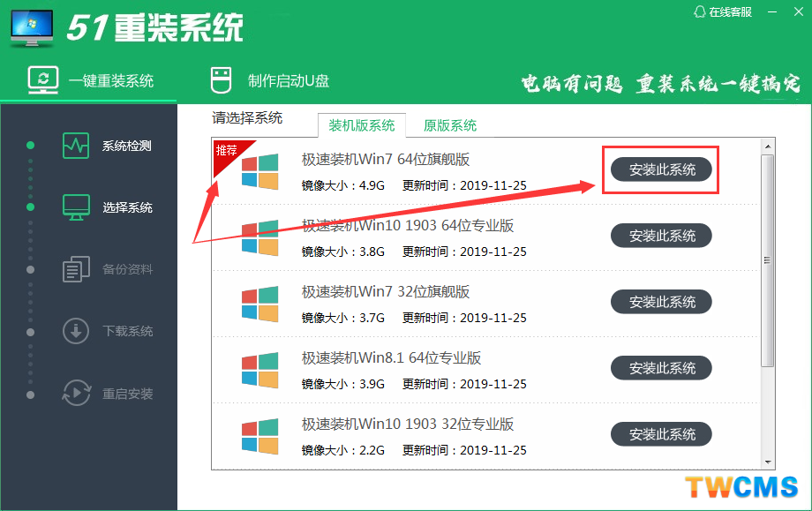
Task: Click title 极速装机Win10 1903 32位专业版
Action: 408,424
